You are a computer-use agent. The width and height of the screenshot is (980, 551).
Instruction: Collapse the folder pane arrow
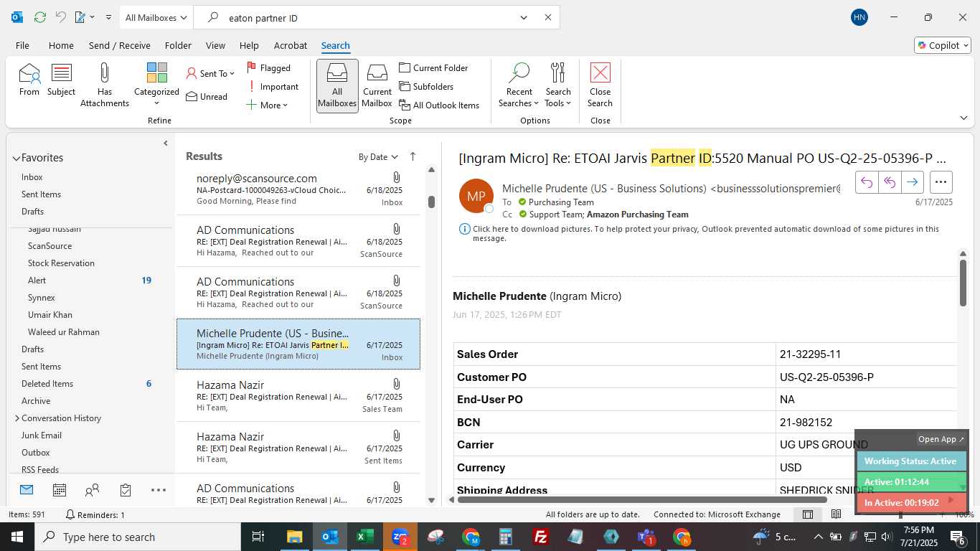point(166,143)
